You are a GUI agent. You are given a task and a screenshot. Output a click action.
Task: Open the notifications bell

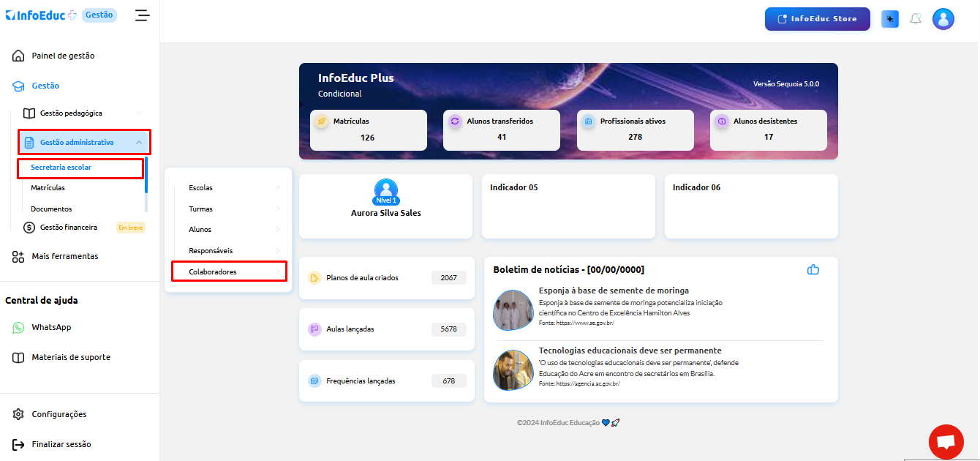(x=916, y=19)
